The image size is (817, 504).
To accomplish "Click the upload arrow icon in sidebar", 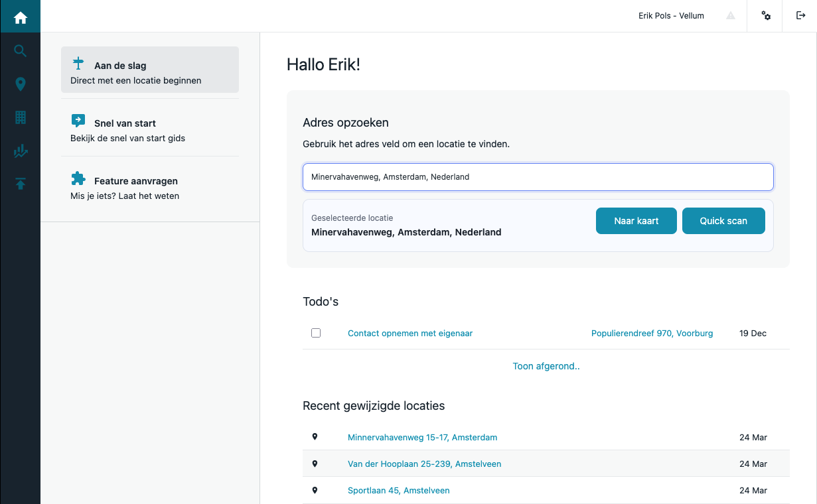I will [x=20, y=184].
